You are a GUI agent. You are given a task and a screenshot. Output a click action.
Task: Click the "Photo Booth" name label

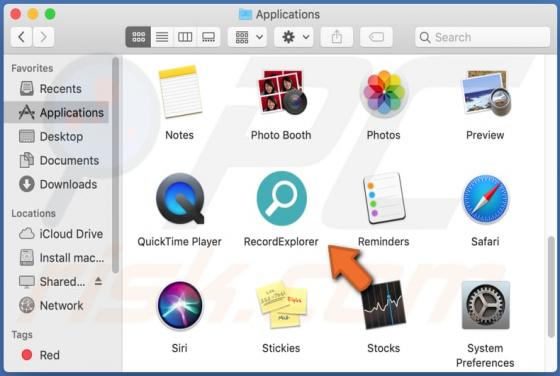coord(281,135)
